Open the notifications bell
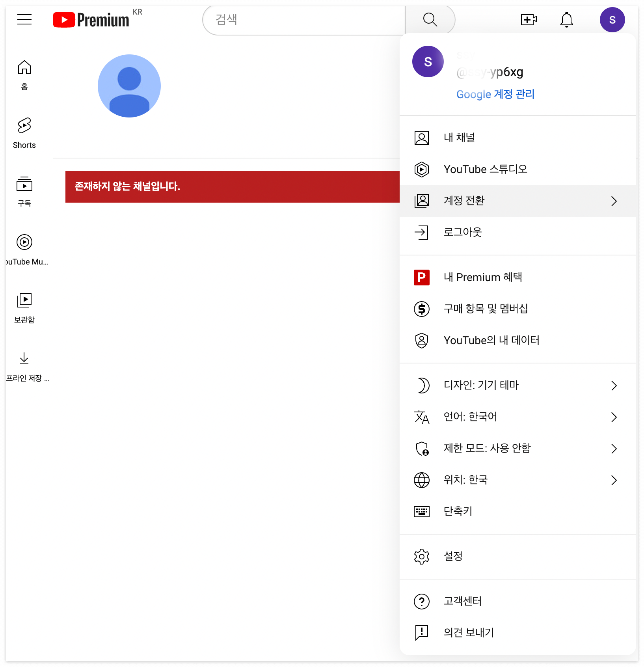Screen dimensions: 644x667 (566, 20)
